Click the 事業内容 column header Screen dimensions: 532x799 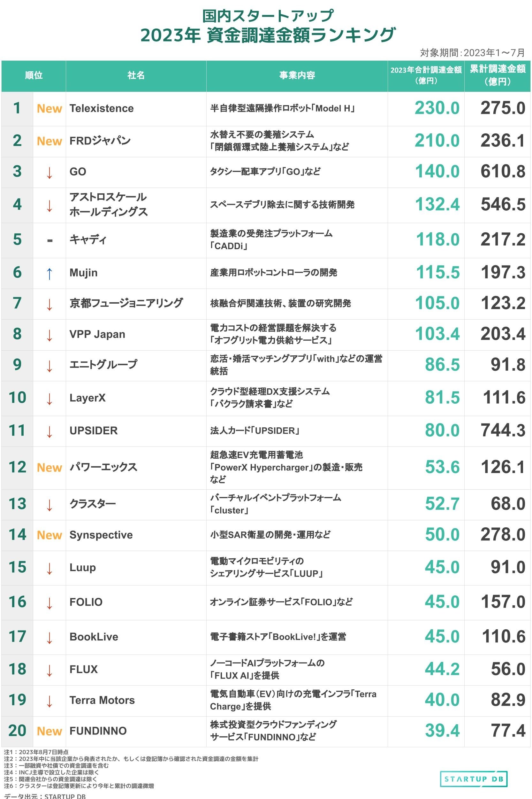(x=297, y=75)
